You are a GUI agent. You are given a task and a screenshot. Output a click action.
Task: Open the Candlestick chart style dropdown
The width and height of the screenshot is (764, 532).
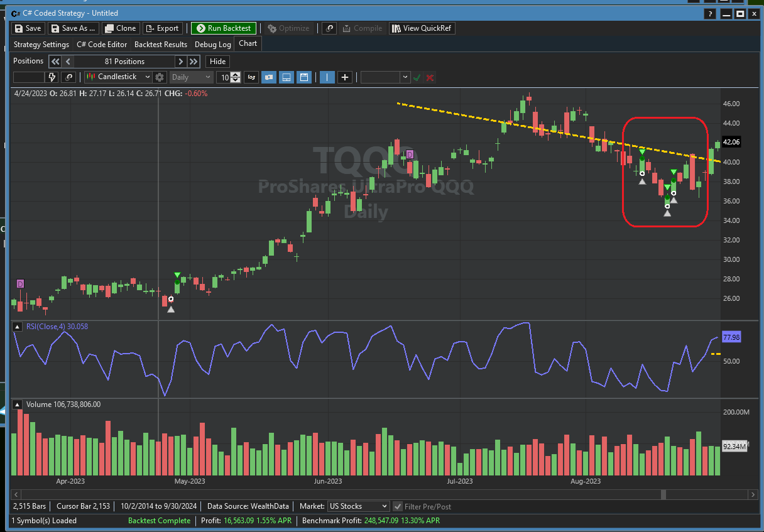click(x=119, y=77)
